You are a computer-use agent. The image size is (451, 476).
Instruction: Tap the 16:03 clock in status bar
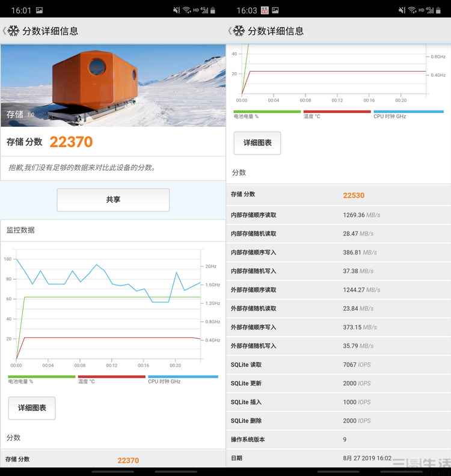point(247,11)
